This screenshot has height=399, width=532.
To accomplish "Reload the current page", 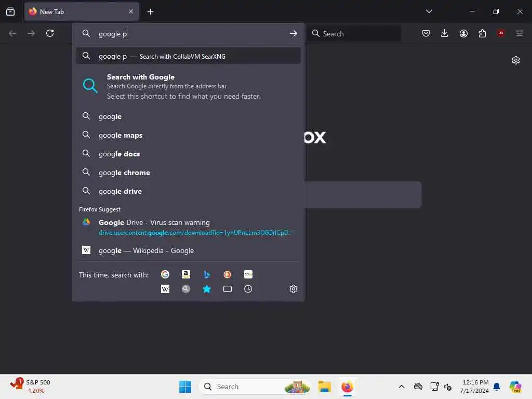I will click(50, 33).
